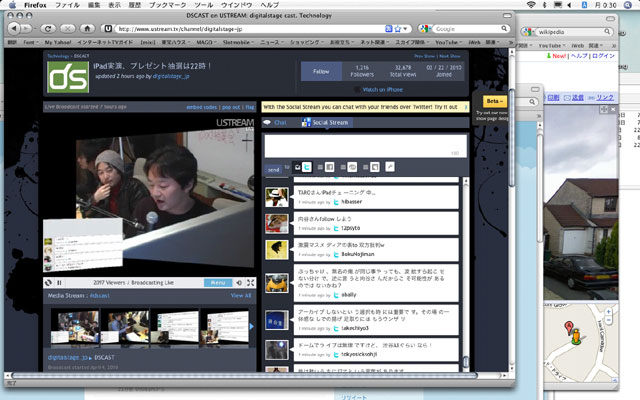Image resolution: width=640 pixels, height=400 pixels.
Task: Click ログイン link in background window
Action: click(603, 56)
